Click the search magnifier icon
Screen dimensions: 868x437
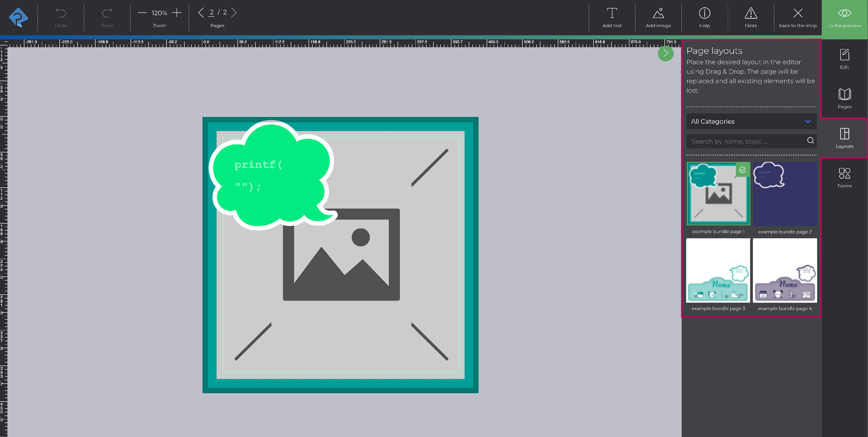[810, 141]
